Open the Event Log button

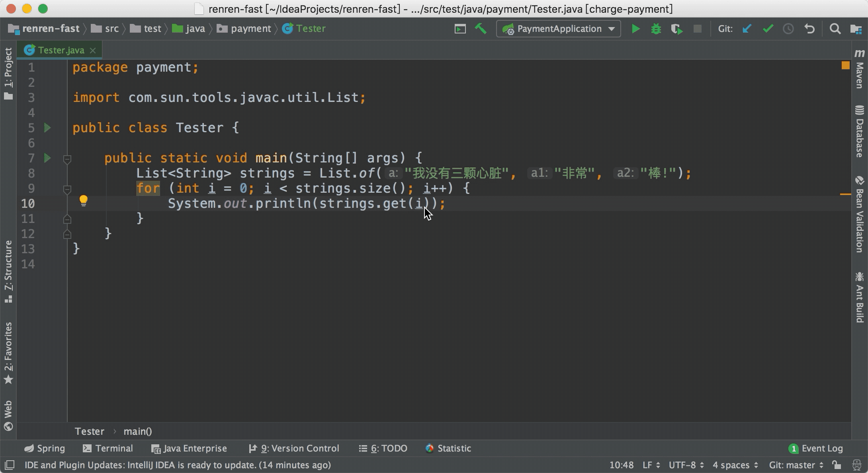click(815, 448)
